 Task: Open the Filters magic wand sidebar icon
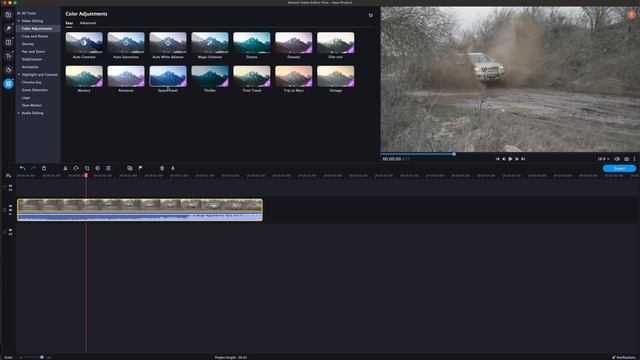pyautogui.click(x=8, y=28)
